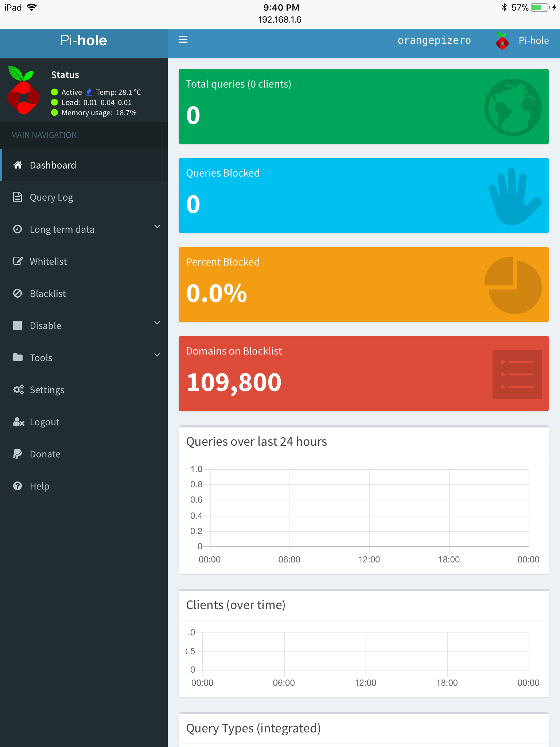560x747 pixels.
Task: Click the green Active status dot
Action: click(x=55, y=92)
